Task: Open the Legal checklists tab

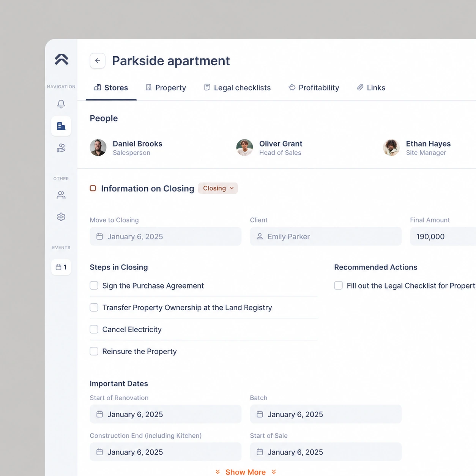Action: pos(237,88)
